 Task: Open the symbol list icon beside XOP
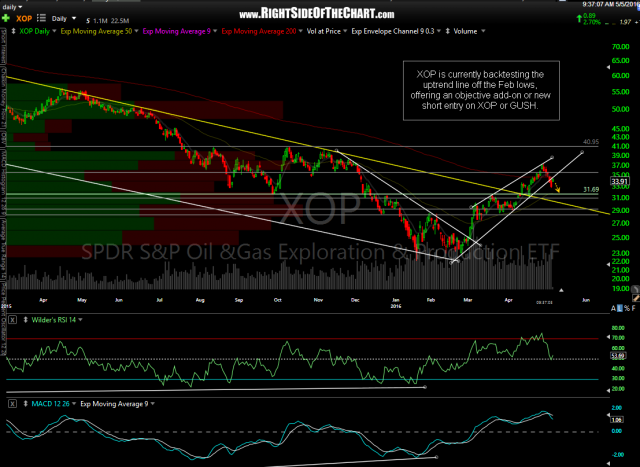[x=41, y=18]
